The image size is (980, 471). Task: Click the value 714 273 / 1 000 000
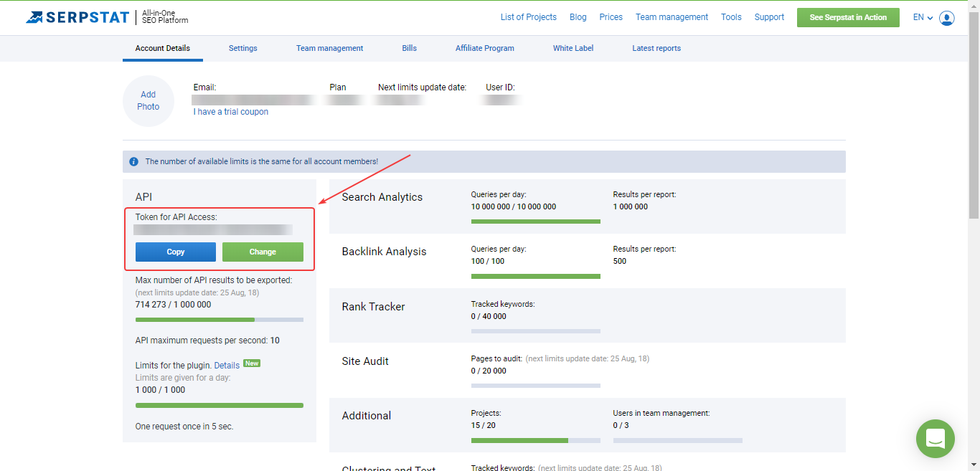[x=174, y=305]
